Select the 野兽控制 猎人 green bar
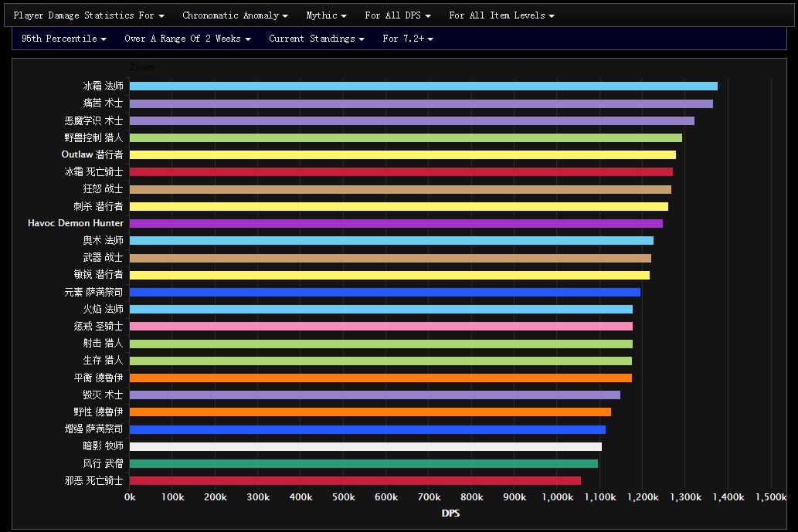The image size is (798, 532). [x=406, y=138]
